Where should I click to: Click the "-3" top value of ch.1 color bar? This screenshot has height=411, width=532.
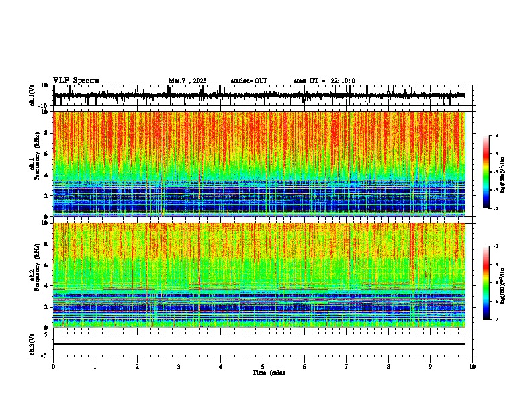(496, 136)
